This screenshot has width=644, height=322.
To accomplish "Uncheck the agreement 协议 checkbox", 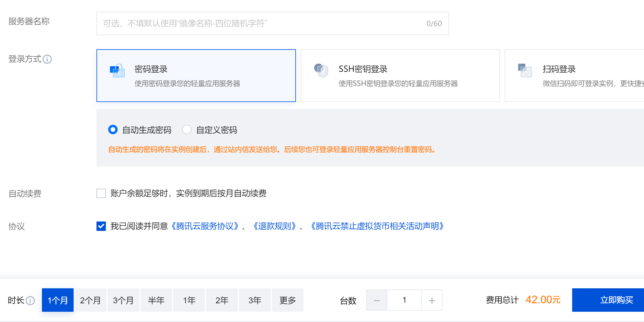I will (101, 226).
